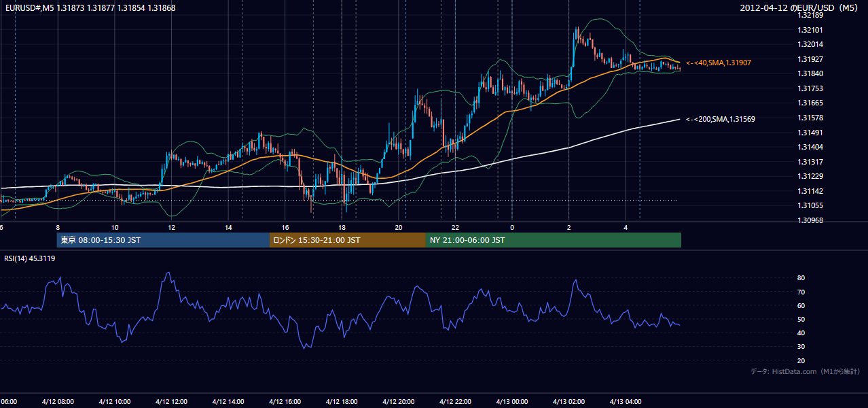Click the RSI 50 level label
This screenshot has height=408, width=868.
(x=801, y=319)
